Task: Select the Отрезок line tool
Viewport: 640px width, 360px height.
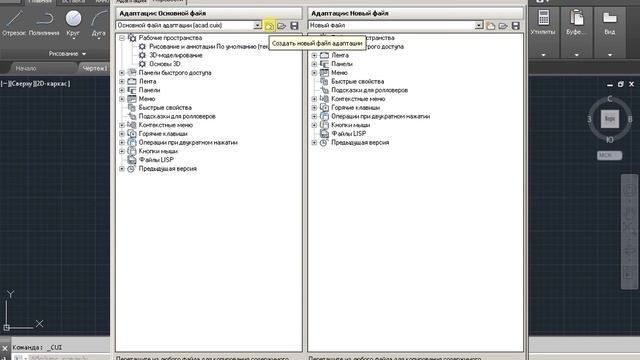Action: (x=14, y=23)
